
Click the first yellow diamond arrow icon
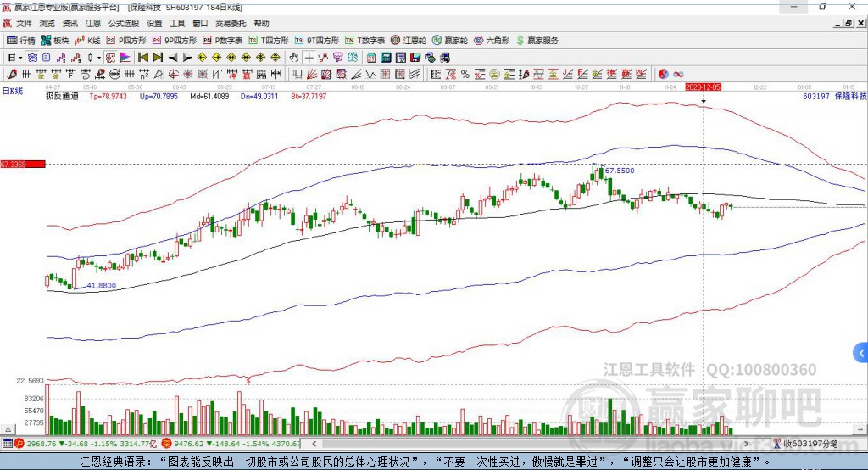tap(202, 57)
